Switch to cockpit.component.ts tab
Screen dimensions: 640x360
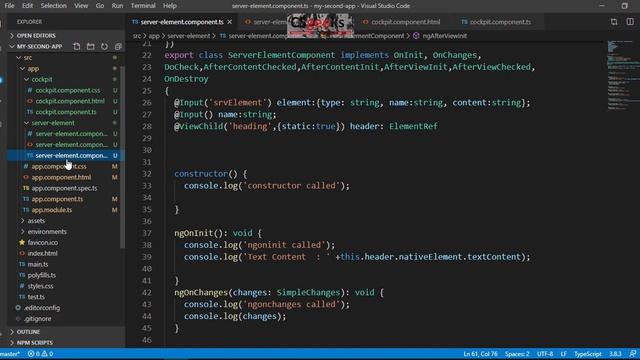coord(496,22)
